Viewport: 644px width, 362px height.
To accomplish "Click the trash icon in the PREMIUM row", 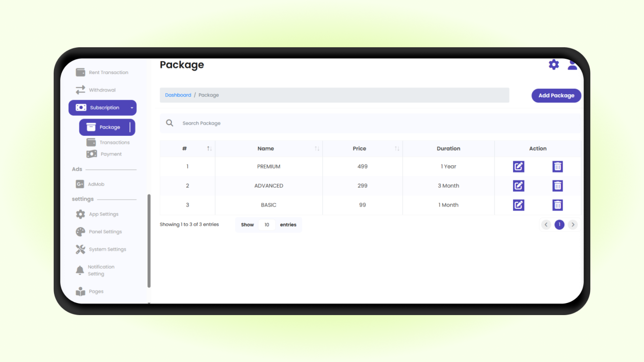I will (x=557, y=167).
